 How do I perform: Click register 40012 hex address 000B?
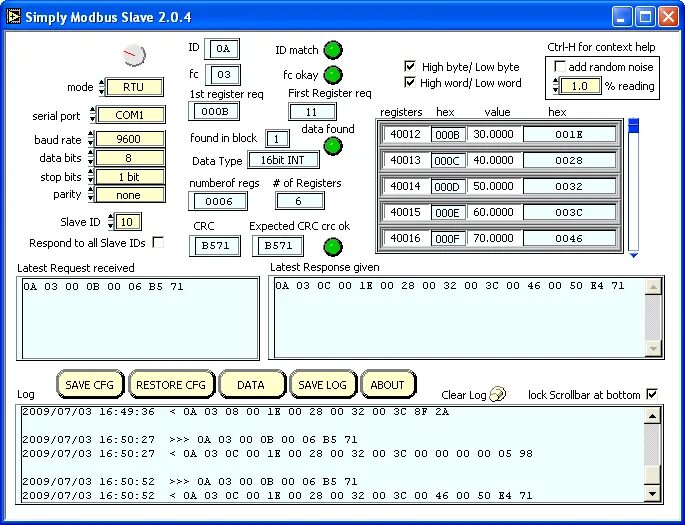[x=448, y=135]
